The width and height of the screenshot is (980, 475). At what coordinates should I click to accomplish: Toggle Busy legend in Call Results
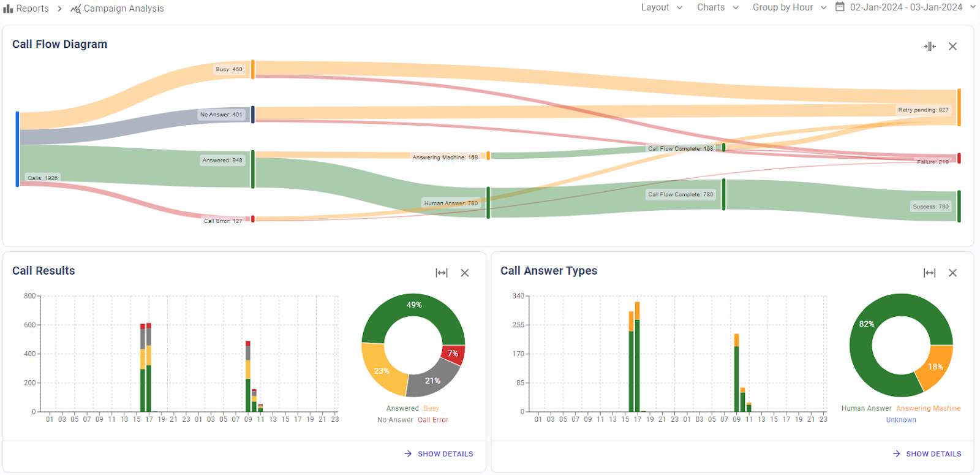[431, 408]
